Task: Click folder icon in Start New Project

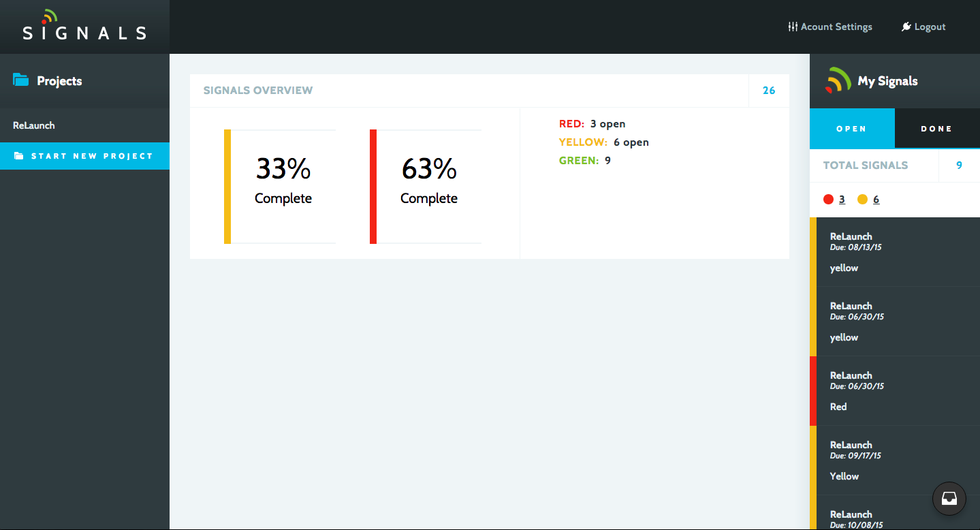Action: click(x=18, y=156)
